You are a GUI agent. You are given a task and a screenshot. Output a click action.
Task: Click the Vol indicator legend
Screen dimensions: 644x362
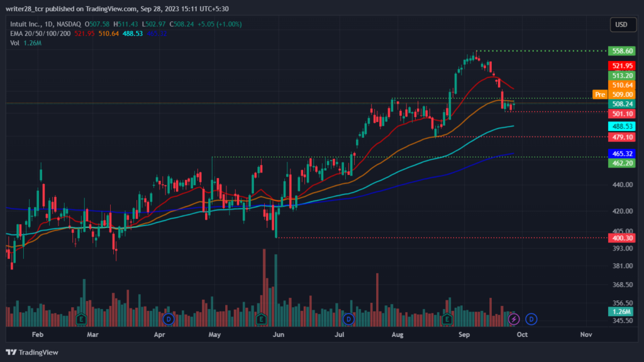coord(15,43)
